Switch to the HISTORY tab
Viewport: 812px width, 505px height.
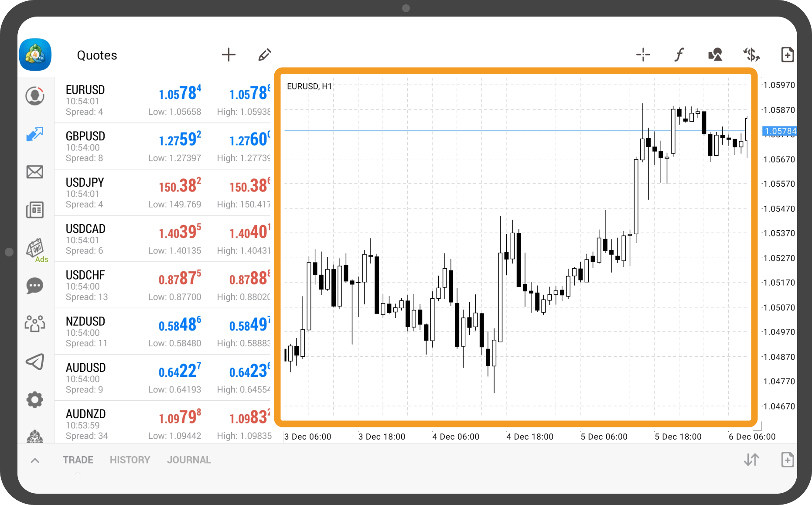130,460
